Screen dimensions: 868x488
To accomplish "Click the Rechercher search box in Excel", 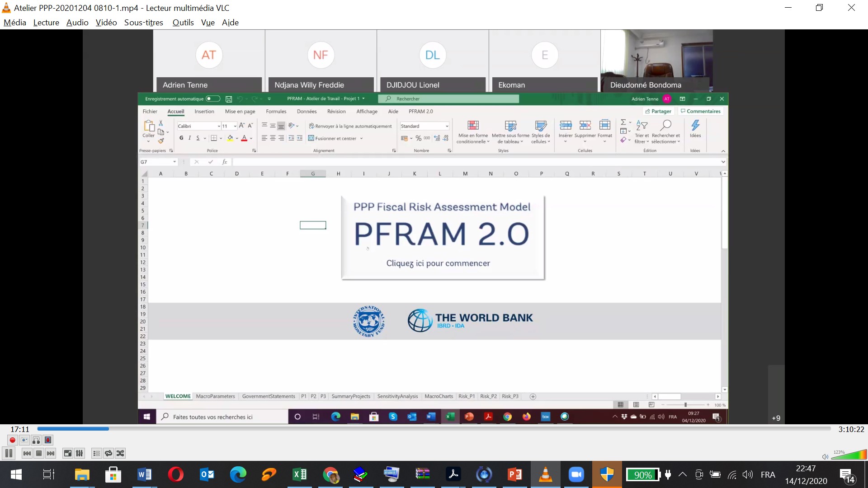I will point(449,99).
